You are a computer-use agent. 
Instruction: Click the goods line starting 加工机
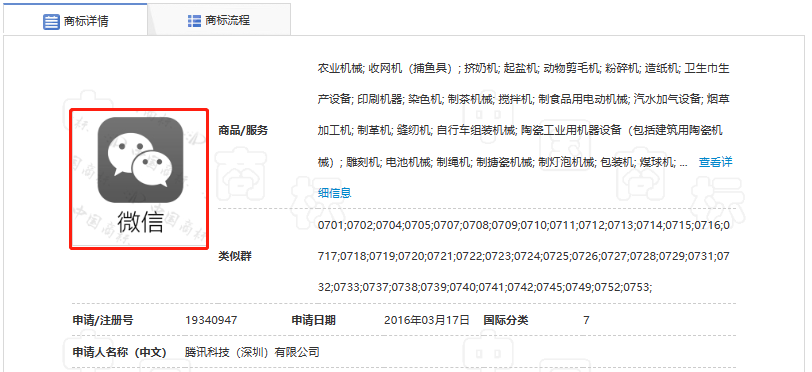[x=520, y=131]
